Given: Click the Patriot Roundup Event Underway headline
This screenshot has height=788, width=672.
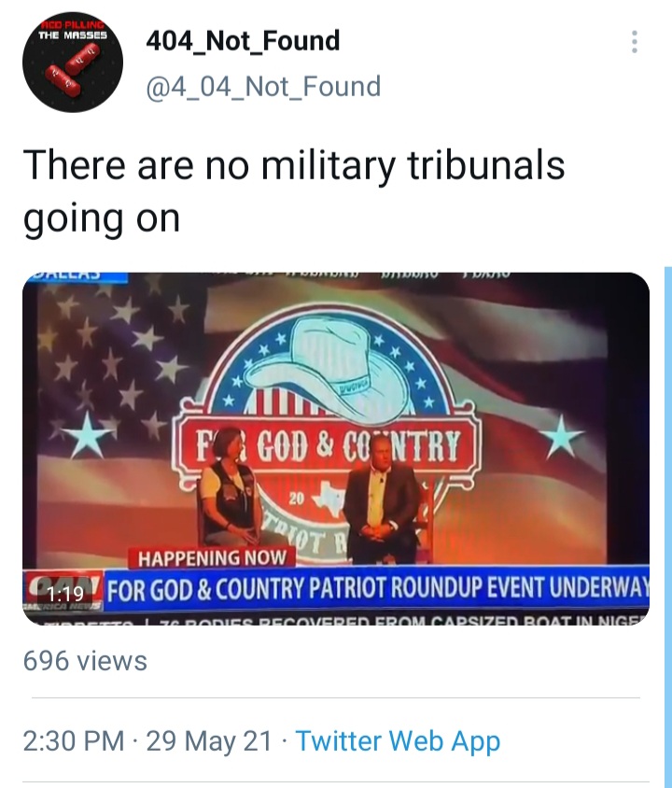Looking at the screenshot, I should (x=377, y=588).
